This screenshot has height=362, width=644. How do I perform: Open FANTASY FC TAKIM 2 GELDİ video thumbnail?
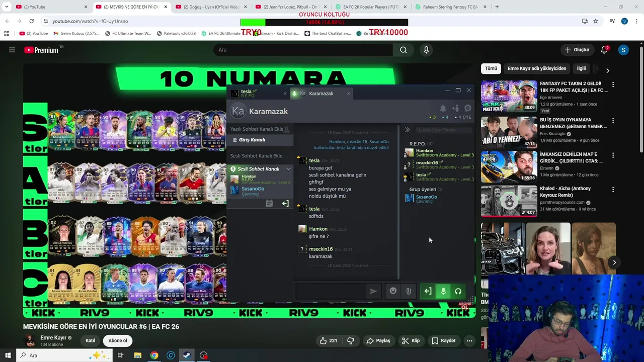[509, 96]
